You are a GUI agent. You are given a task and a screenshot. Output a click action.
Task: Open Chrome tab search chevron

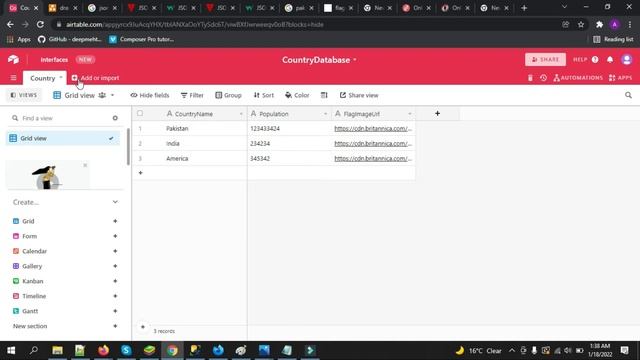click(564, 7)
